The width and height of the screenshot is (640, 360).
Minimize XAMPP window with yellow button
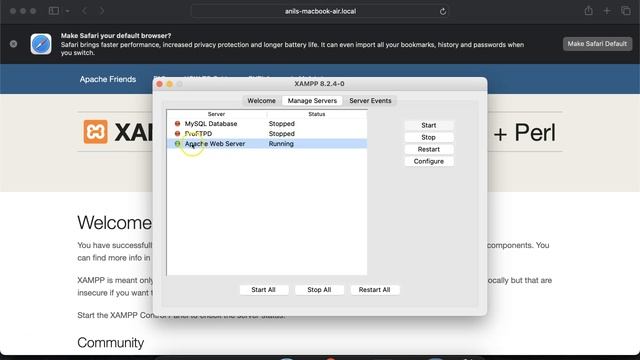pyautogui.click(x=169, y=84)
